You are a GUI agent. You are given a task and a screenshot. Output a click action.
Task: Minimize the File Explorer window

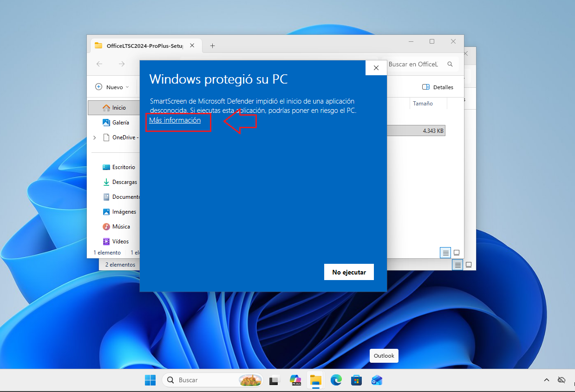pos(411,41)
